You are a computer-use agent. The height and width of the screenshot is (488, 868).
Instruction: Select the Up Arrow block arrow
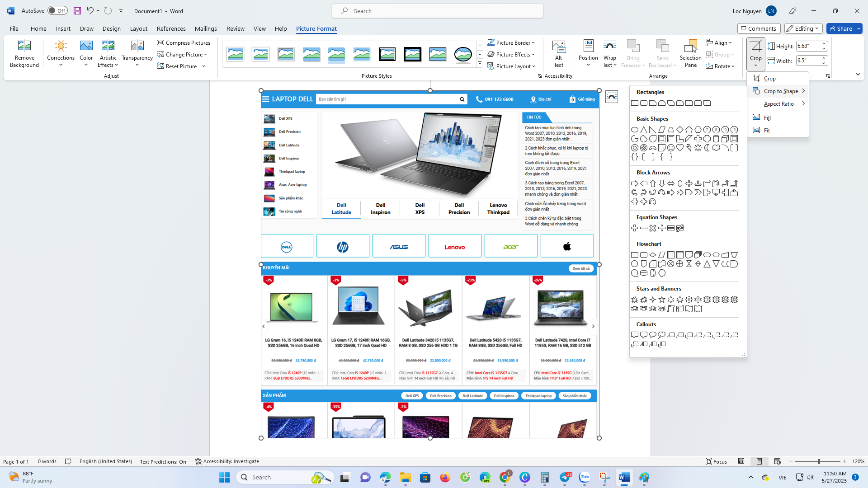(653, 183)
